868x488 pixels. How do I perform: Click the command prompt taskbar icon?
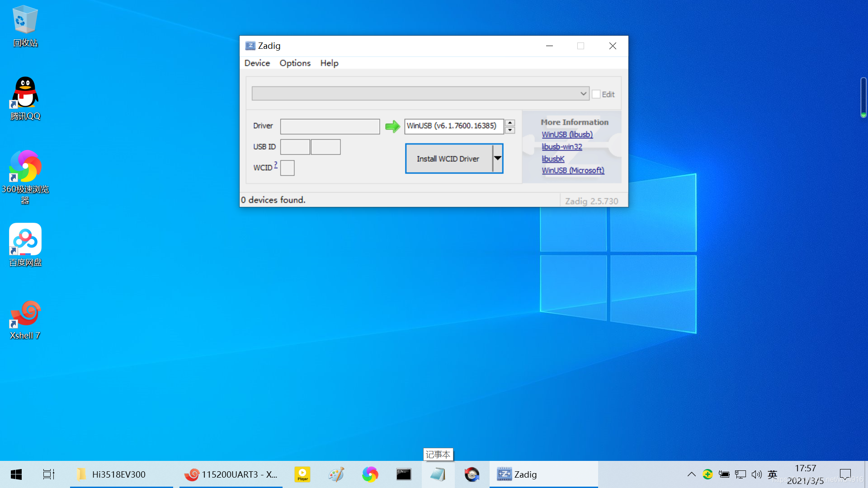(x=404, y=474)
